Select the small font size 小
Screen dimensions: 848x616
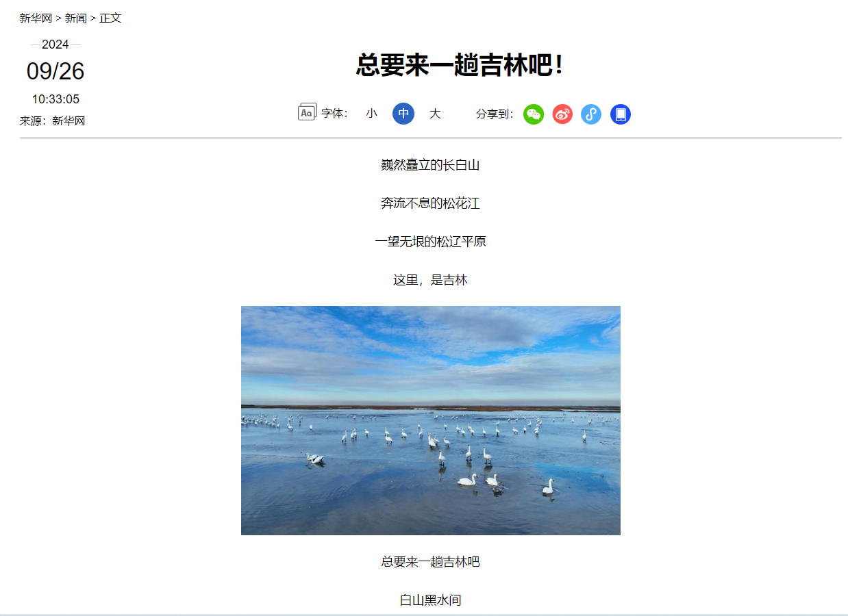tap(371, 114)
